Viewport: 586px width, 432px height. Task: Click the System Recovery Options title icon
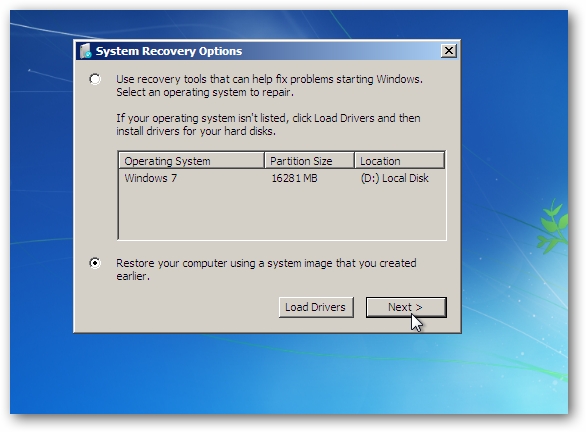86,51
